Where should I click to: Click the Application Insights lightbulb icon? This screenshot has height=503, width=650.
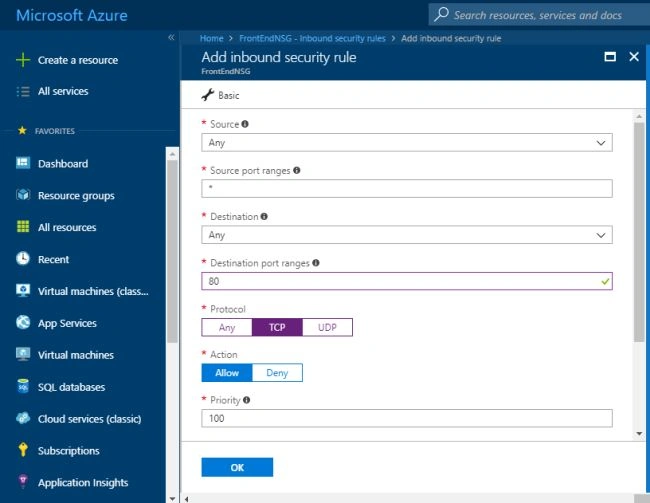coord(23,481)
